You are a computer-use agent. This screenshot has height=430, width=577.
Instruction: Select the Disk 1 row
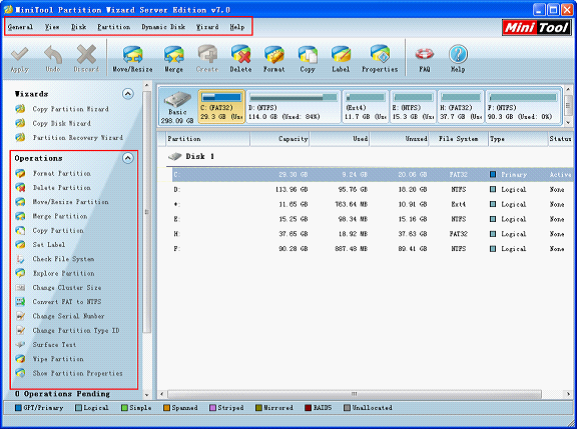click(365, 157)
